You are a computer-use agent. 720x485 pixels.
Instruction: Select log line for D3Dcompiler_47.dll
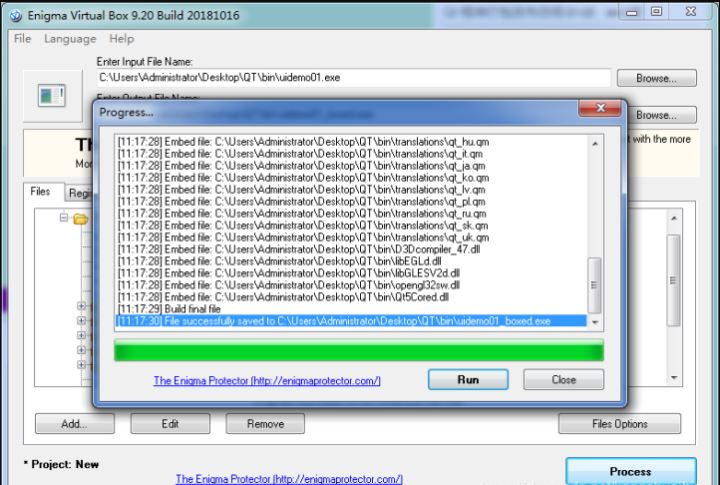(x=351, y=249)
